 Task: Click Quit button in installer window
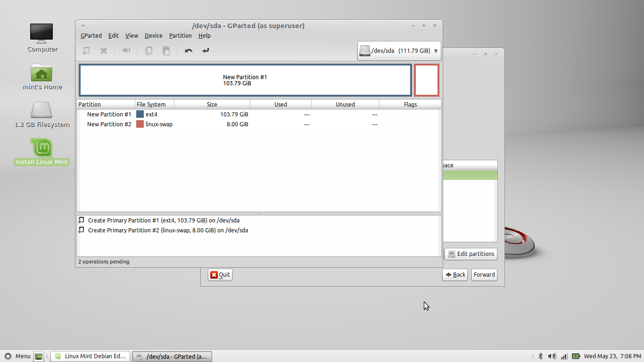(x=220, y=275)
